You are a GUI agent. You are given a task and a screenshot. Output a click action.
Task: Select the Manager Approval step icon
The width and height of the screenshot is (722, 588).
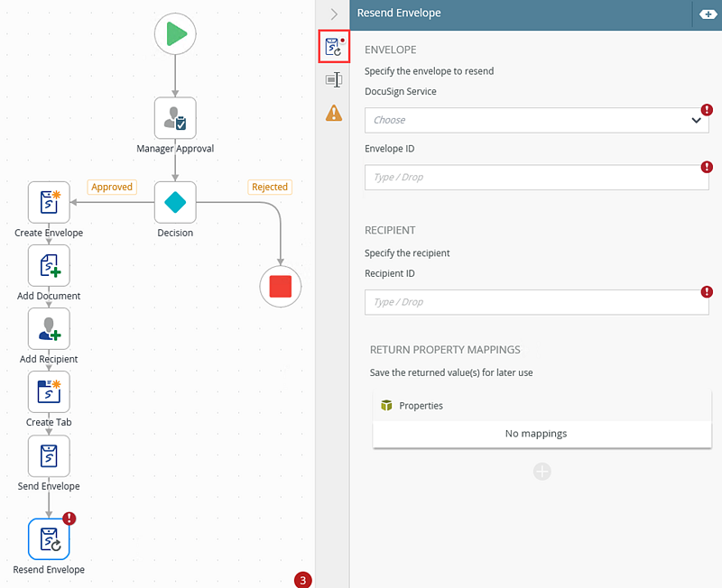(175, 118)
